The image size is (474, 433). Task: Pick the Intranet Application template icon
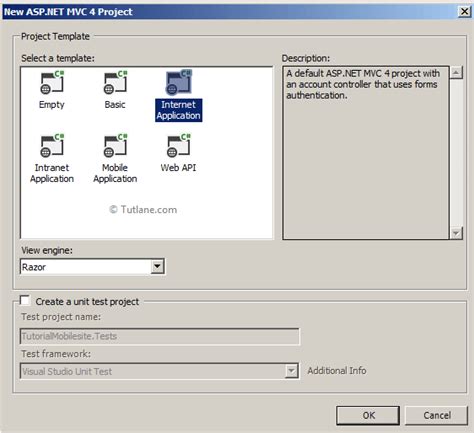(52, 146)
